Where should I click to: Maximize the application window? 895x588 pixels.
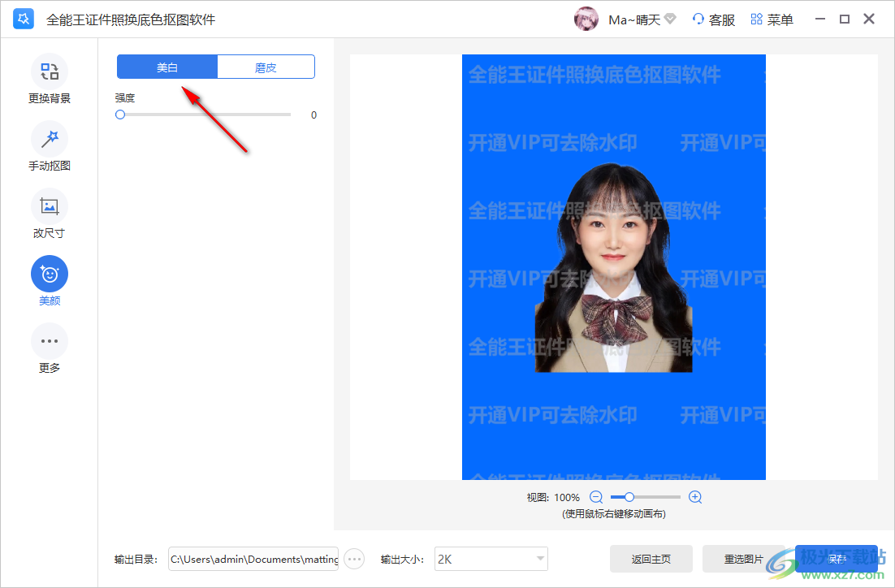pos(845,19)
